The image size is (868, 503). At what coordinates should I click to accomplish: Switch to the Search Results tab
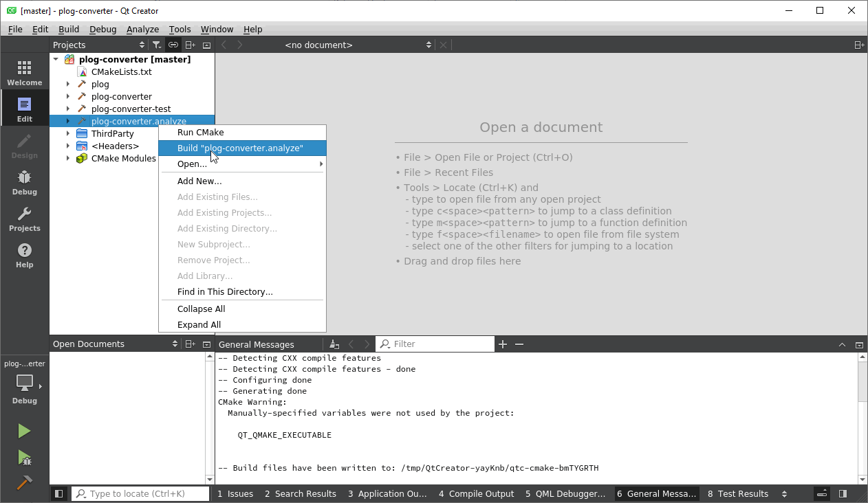coord(301,493)
